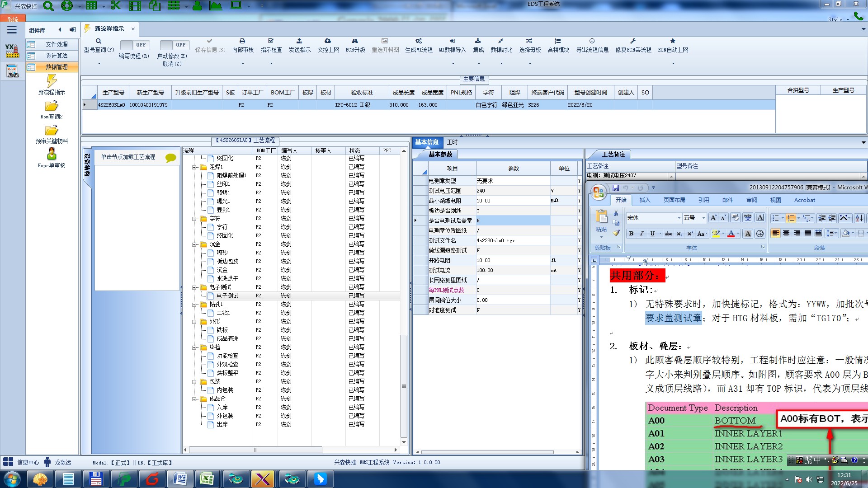The width and height of the screenshot is (868, 488).
Task: Open the 页面布局 ribbon tab in Word
Action: (674, 200)
